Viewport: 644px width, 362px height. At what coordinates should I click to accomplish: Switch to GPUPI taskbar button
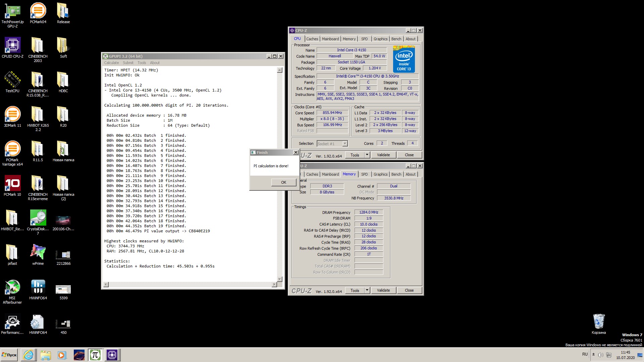(95, 355)
